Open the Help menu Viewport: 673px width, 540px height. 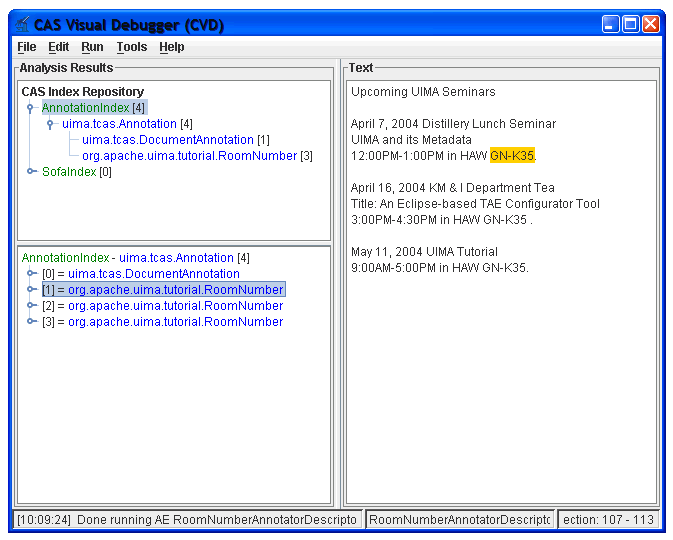point(171,47)
